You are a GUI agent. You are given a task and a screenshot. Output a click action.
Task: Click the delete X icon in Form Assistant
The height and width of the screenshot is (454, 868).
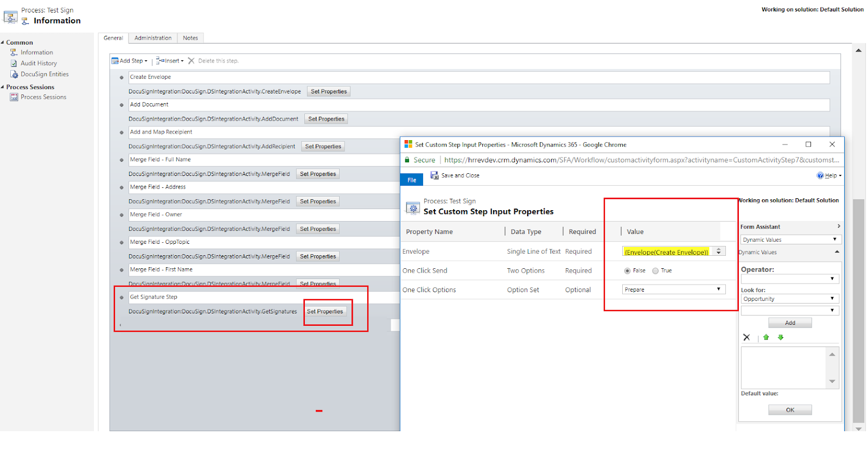tap(746, 337)
